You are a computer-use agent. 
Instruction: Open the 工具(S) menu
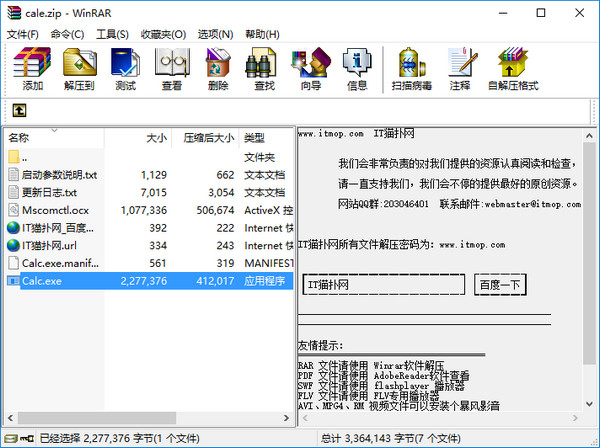[112, 34]
